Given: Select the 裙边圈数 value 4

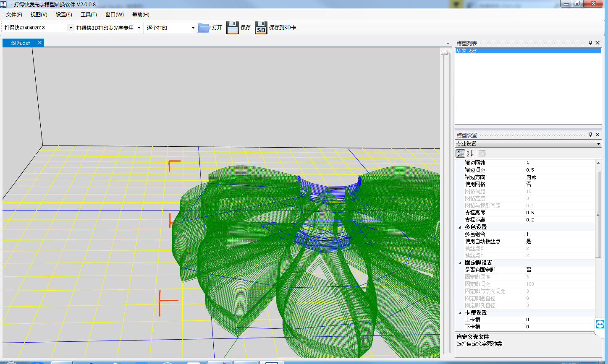Looking at the screenshot, I should click(560, 163).
